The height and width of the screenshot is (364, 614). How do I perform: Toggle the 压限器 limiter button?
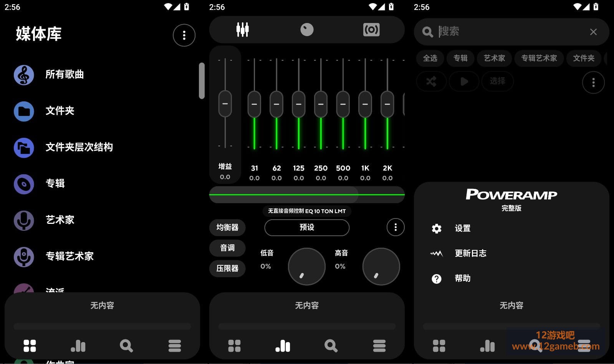(x=227, y=268)
